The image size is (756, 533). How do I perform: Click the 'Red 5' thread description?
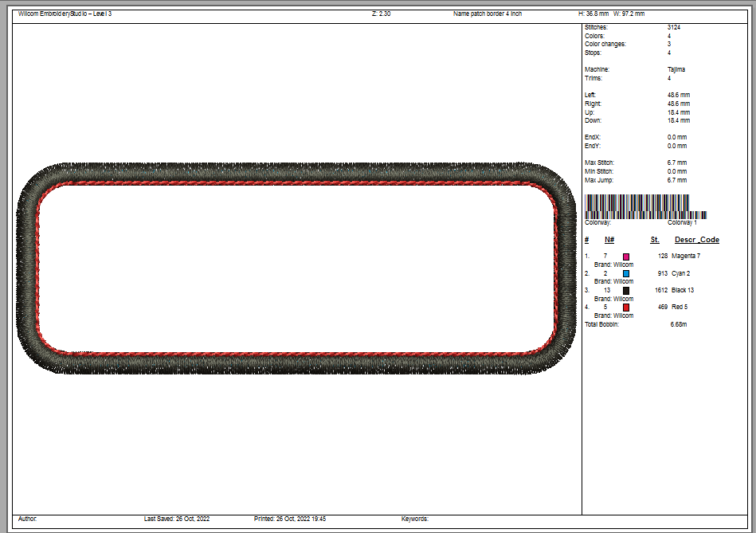click(x=680, y=307)
